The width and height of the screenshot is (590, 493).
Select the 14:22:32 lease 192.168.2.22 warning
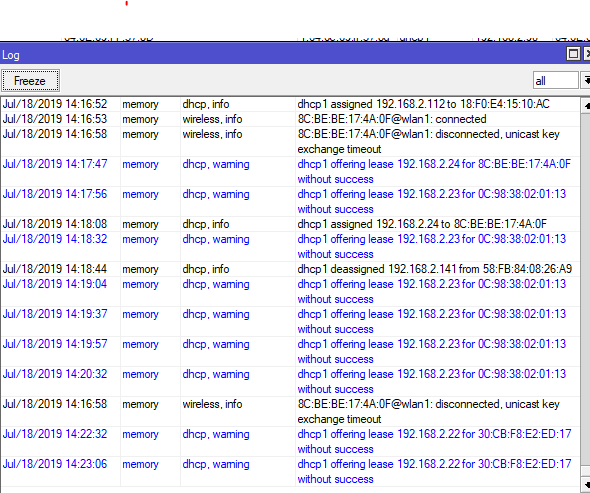pyautogui.click(x=290, y=442)
